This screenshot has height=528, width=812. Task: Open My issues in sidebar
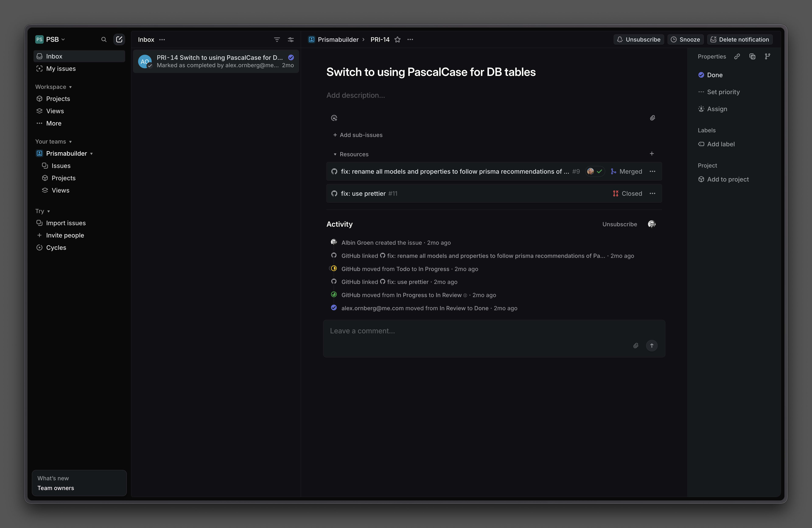tap(61, 68)
